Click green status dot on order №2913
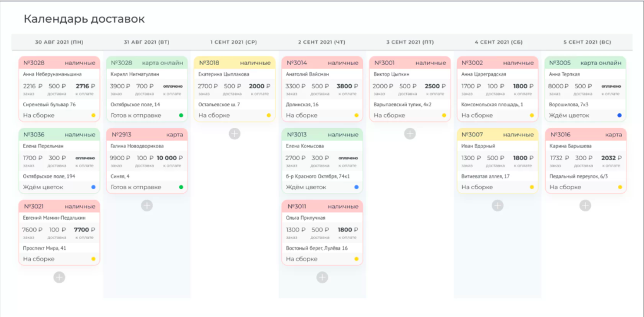Image resolution: width=644 pixels, height=317 pixels. [181, 188]
